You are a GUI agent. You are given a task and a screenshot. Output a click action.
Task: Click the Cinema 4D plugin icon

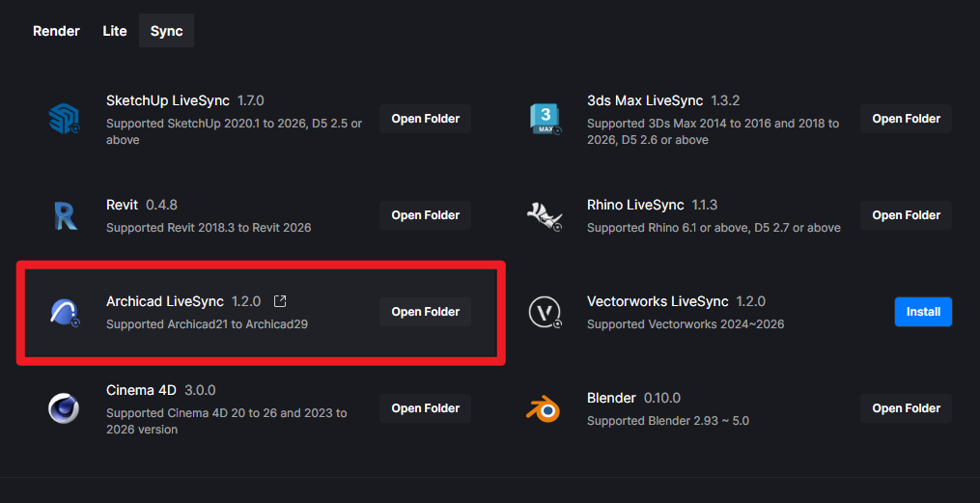(64, 408)
